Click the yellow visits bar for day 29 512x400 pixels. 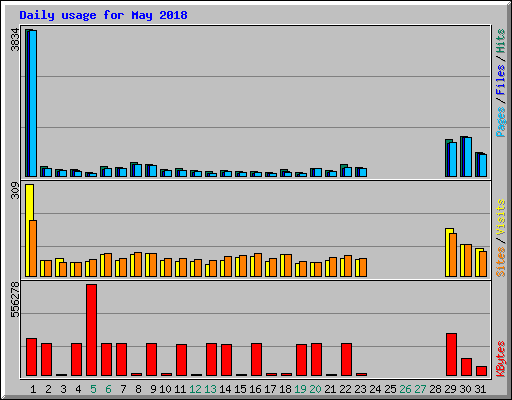(448, 252)
